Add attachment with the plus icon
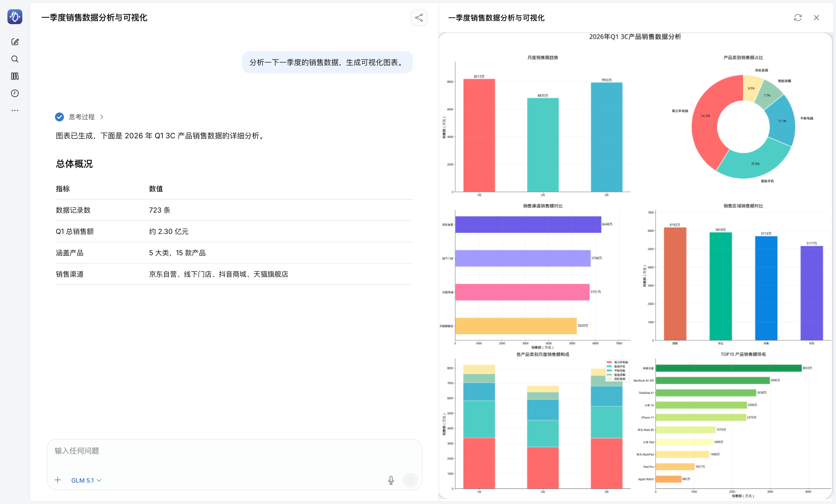Image resolution: width=836 pixels, height=504 pixels. click(58, 480)
